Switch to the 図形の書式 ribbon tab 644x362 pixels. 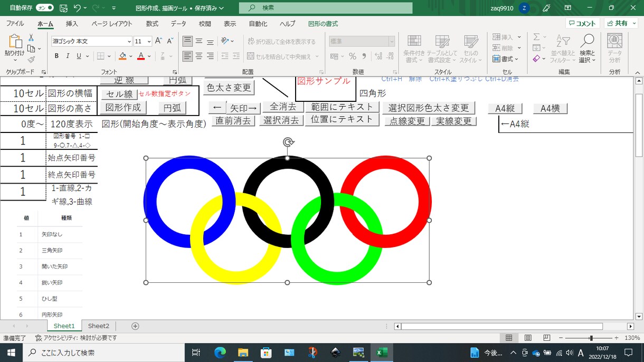coord(323,24)
